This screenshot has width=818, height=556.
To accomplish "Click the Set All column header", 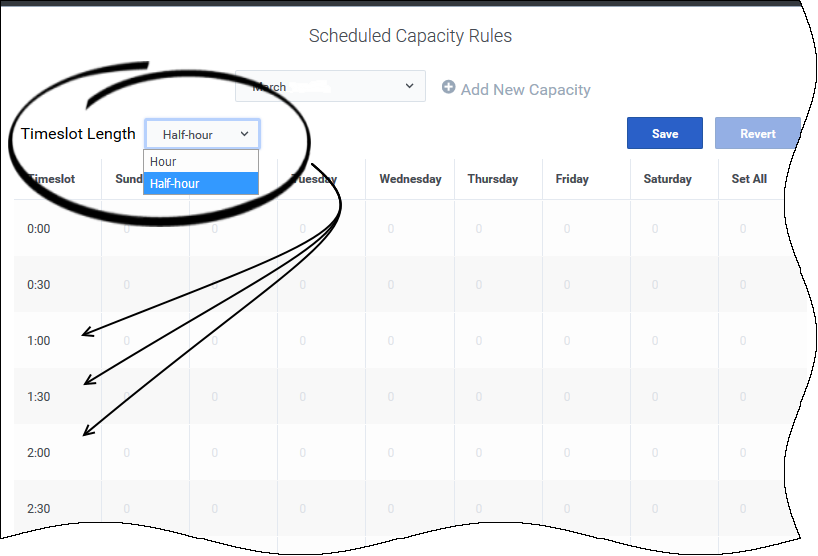I will [x=749, y=179].
